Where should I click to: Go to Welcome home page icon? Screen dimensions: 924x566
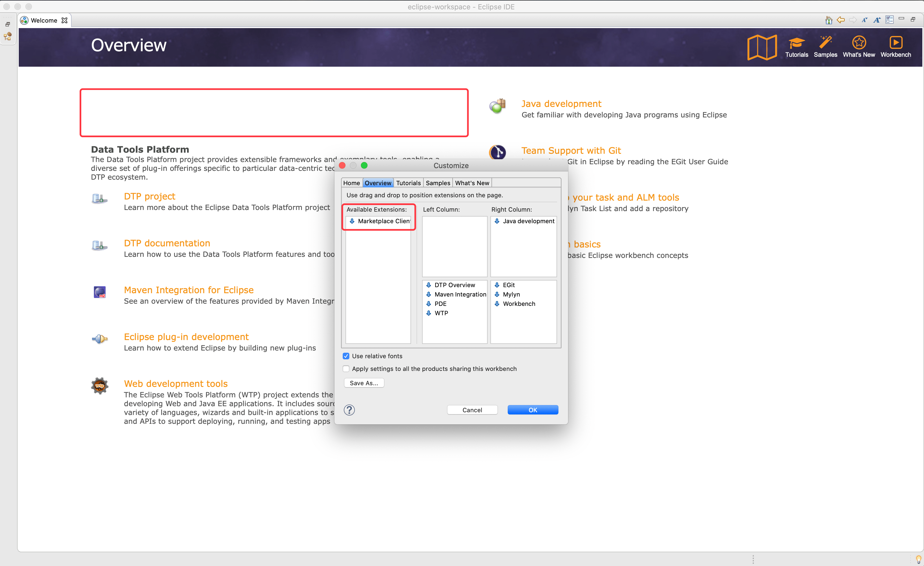(x=828, y=20)
